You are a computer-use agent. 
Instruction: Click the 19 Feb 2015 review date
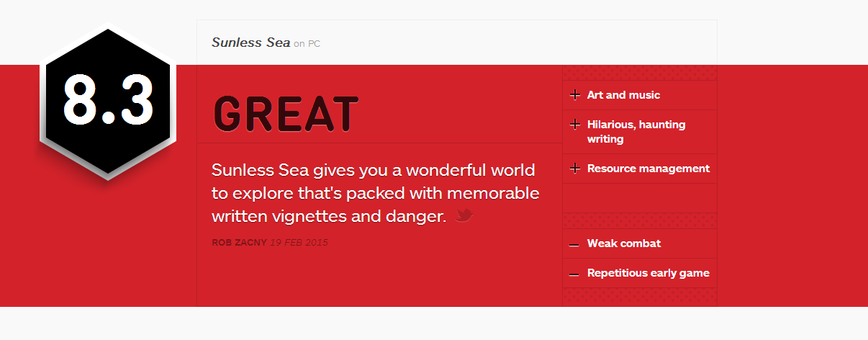[299, 243]
